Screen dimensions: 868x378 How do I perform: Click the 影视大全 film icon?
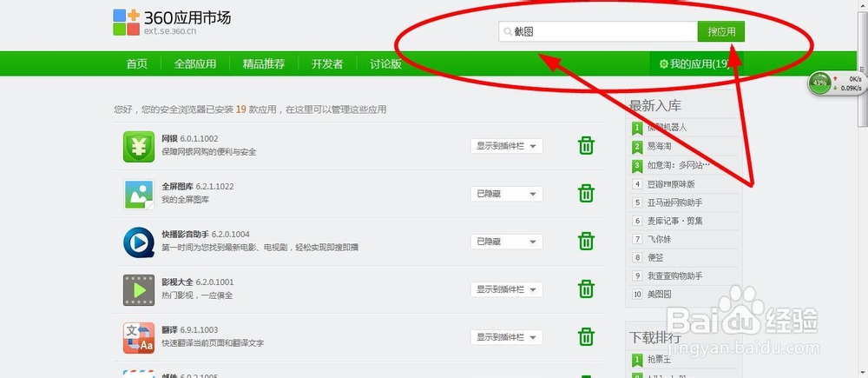[x=139, y=290]
